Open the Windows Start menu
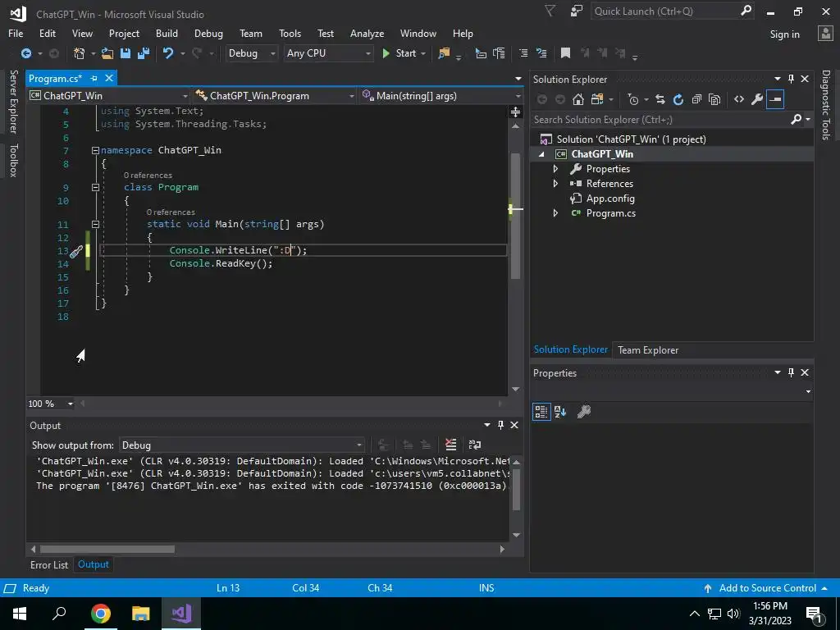840x630 pixels. click(x=20, y=614)
